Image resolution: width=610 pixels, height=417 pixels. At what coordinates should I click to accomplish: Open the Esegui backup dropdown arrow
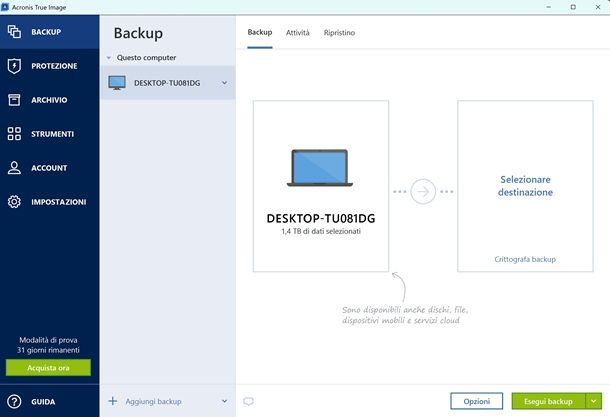click(x=594, y=401)
